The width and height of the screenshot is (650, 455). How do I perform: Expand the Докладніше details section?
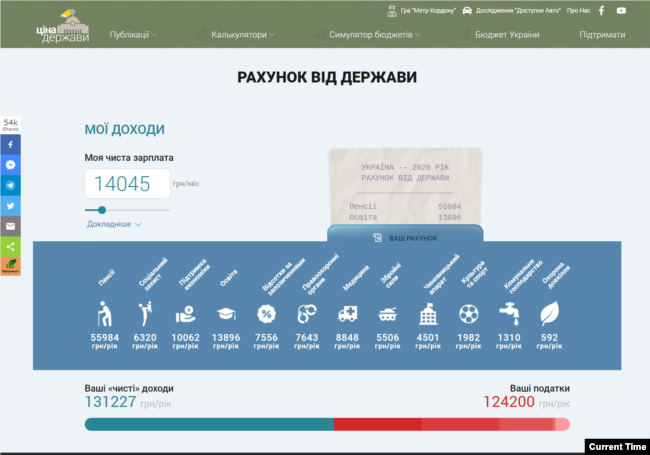pos(114,224)
